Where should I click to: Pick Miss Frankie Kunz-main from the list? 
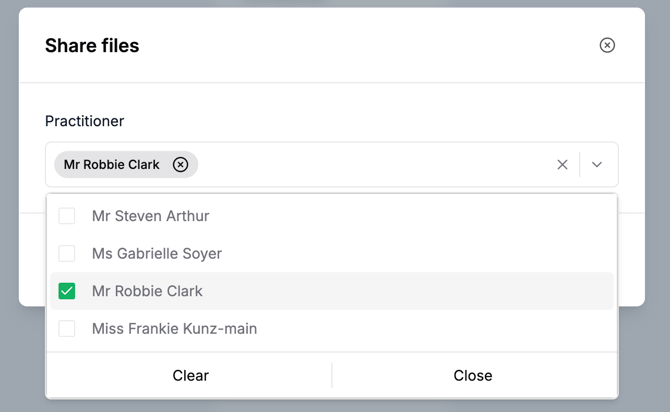pos(332,329)
